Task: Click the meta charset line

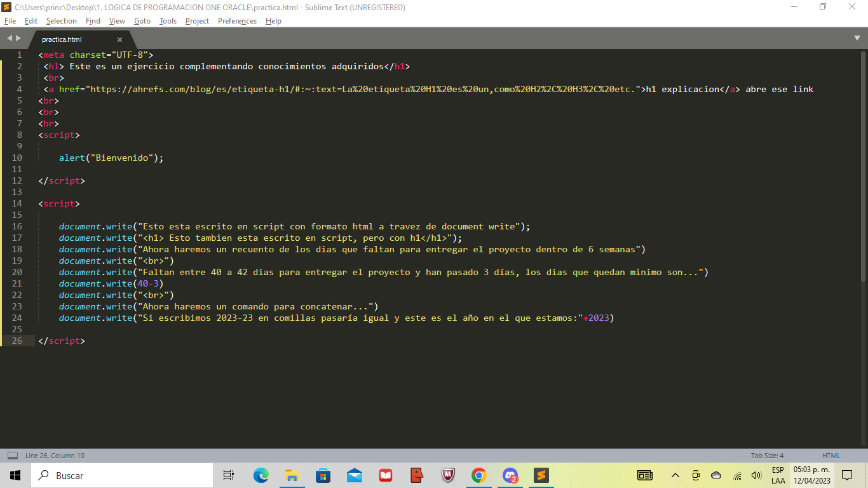Action: (95, 55)
